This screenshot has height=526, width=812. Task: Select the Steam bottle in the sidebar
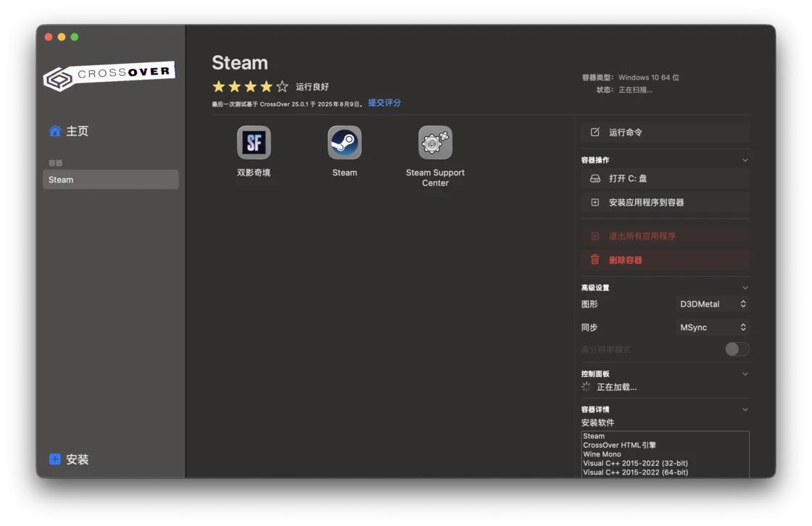[x=110, y=179]
